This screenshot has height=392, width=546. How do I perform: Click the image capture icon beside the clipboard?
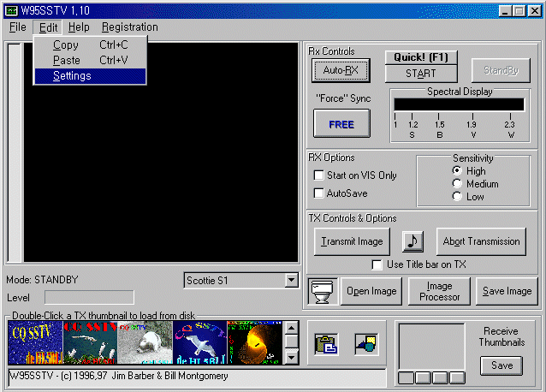[x=366, y=344]
